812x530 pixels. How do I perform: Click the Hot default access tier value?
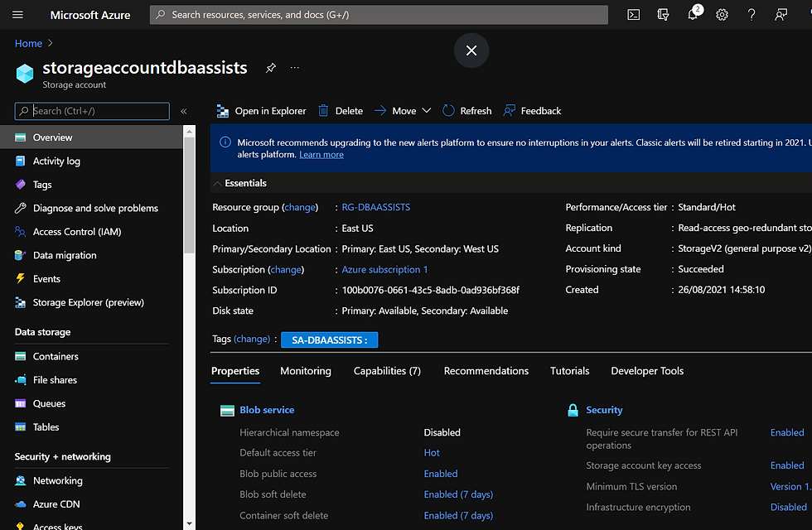click(x=432, y=452)
